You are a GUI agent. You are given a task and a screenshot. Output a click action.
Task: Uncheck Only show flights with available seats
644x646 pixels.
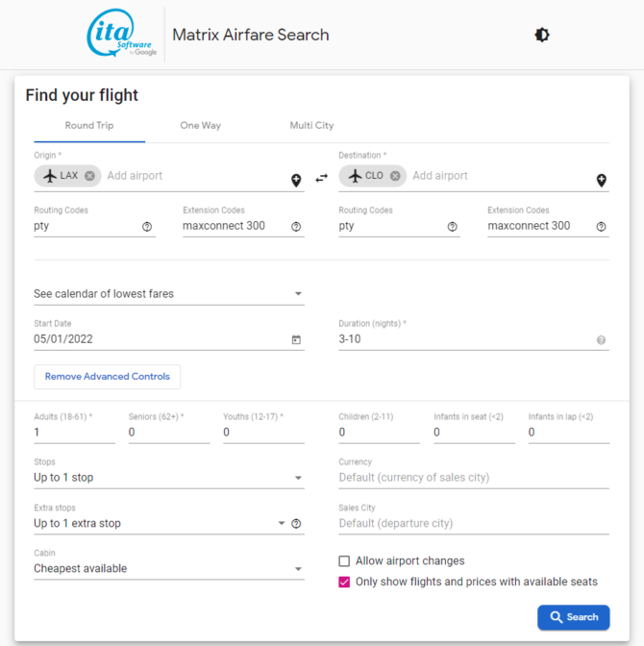tap(344, 582)
